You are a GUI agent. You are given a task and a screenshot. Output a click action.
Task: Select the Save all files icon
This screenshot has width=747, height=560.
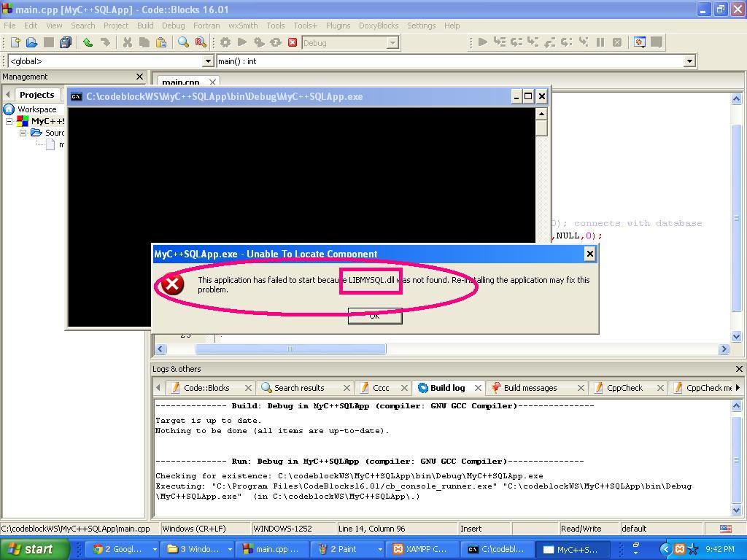(x=65, y=42)
